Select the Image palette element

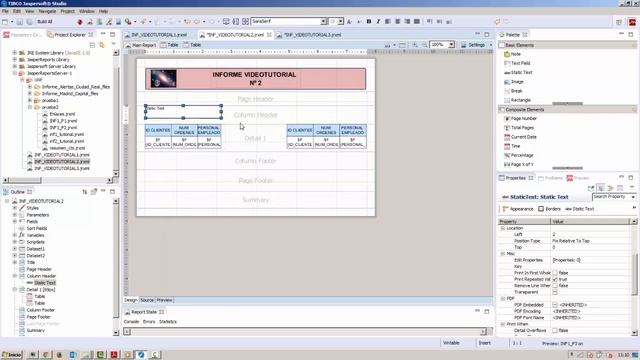coord(513,82)
